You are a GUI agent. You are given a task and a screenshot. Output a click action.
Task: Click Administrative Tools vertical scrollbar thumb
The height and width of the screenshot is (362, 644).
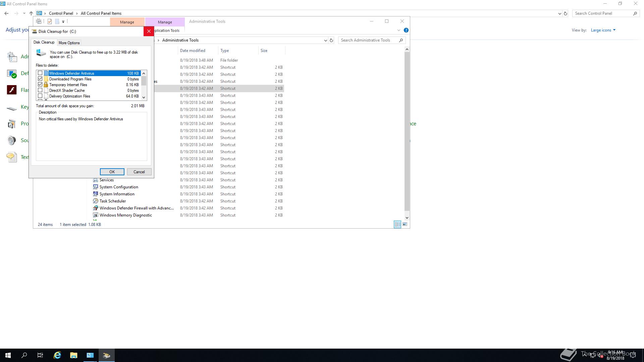pyautogui.click(x=407, y=131)
